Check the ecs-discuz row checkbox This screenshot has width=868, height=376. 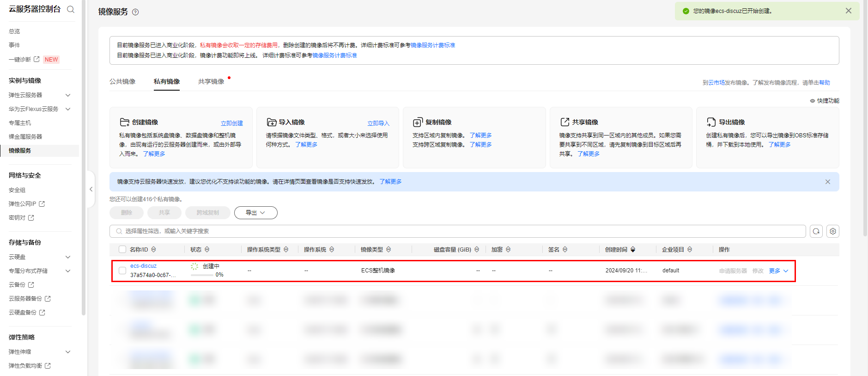(x=122, y=271)
